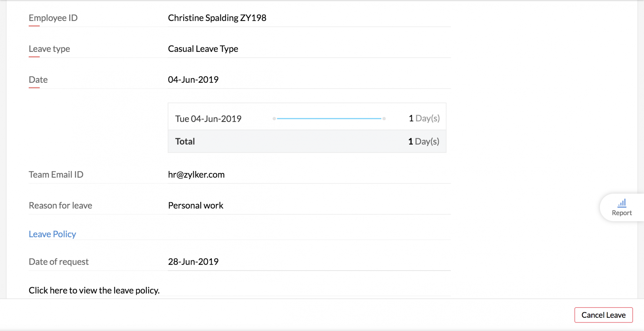
Task: Click the Team Email ID label
Action: [x=56, y=175]
